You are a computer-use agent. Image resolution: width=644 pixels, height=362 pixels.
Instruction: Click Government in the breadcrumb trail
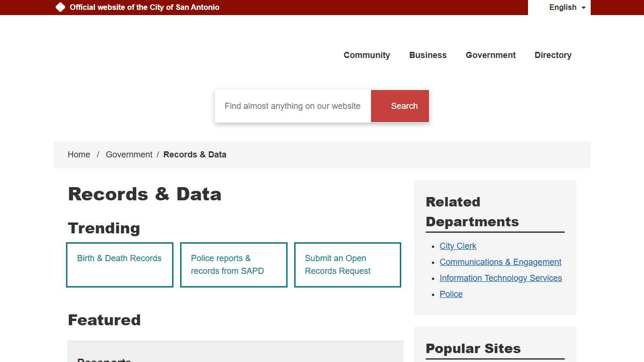click(x=129, y=155)
